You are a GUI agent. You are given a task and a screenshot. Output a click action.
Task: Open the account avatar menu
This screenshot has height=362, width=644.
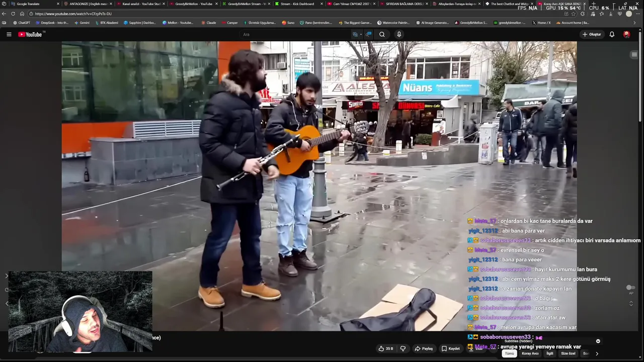[626, 34]
